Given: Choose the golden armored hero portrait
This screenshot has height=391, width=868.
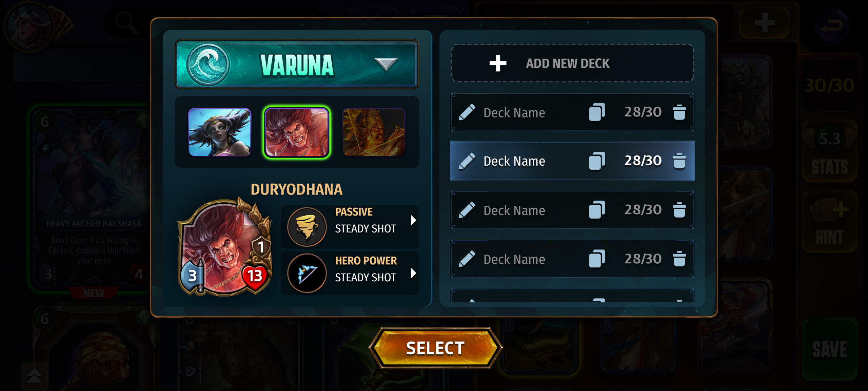Looking at the screenshot, I should click(x=374, y=132).
